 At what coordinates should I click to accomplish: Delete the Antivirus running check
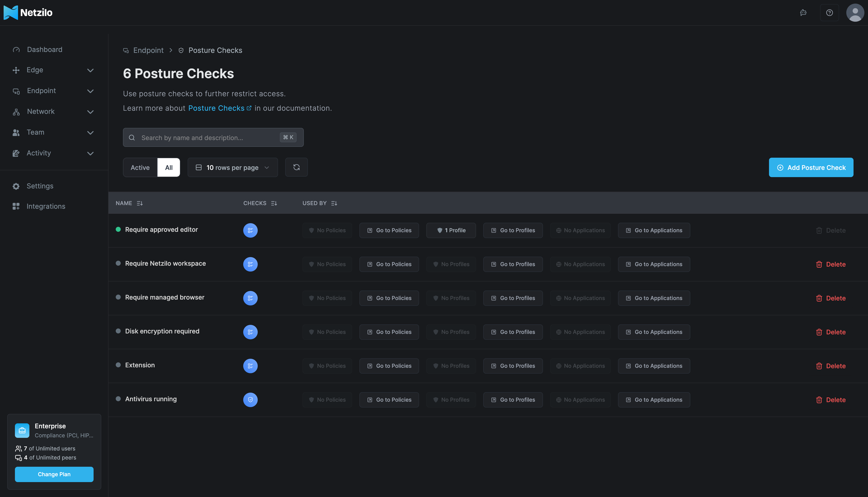tap(831, 400)
